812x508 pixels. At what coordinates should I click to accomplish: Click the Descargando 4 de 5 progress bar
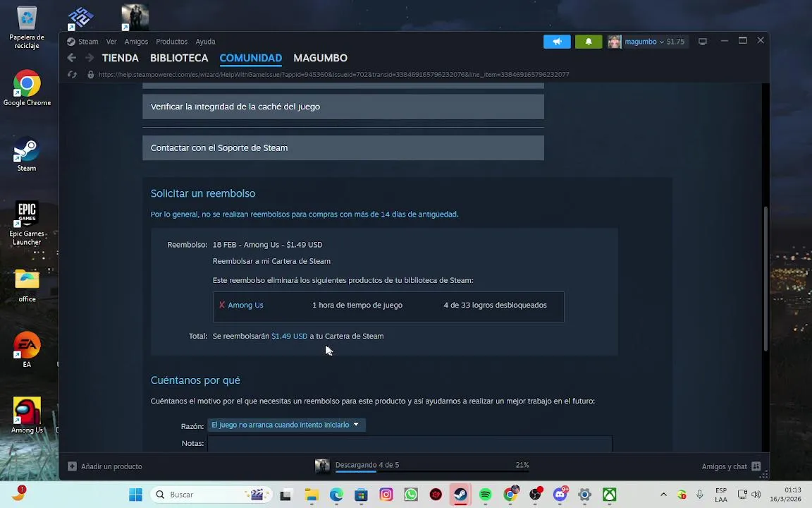click(432, 471)
